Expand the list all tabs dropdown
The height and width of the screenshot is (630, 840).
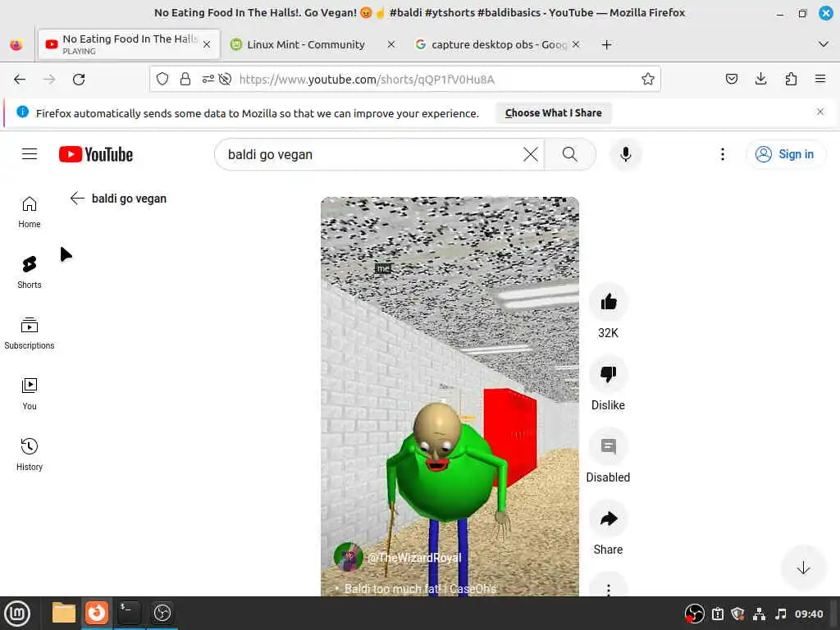point(824,44)
